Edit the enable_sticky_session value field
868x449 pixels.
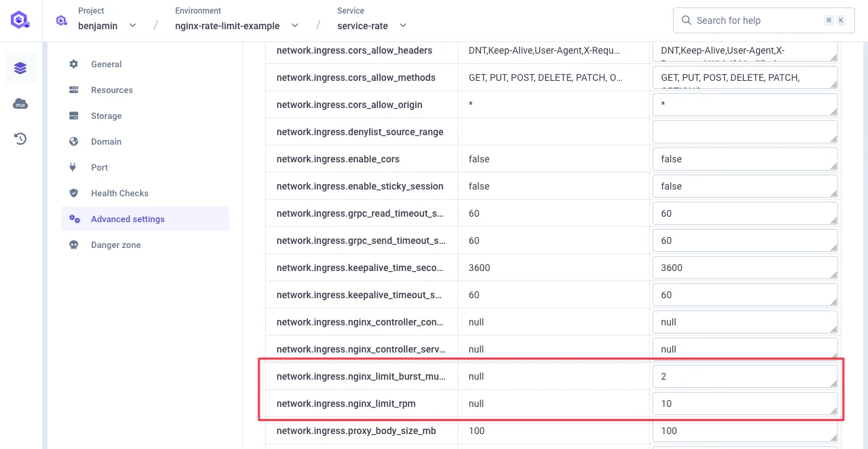tap(745, 186)
